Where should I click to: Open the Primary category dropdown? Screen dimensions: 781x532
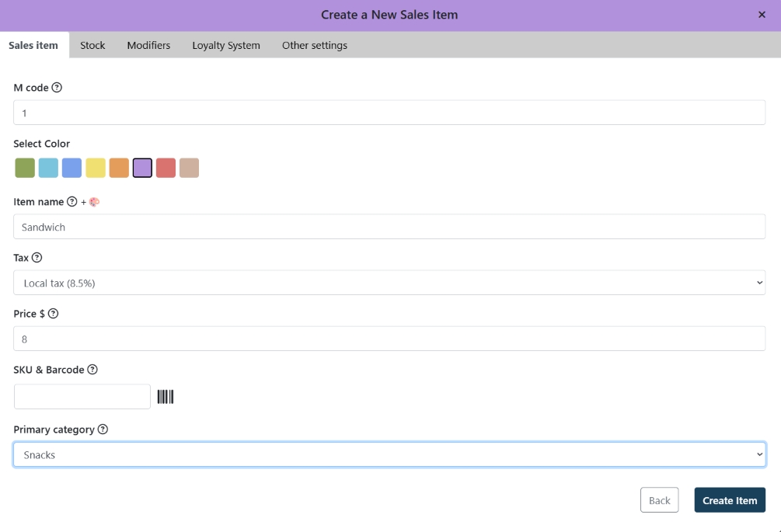pos(389,454)
